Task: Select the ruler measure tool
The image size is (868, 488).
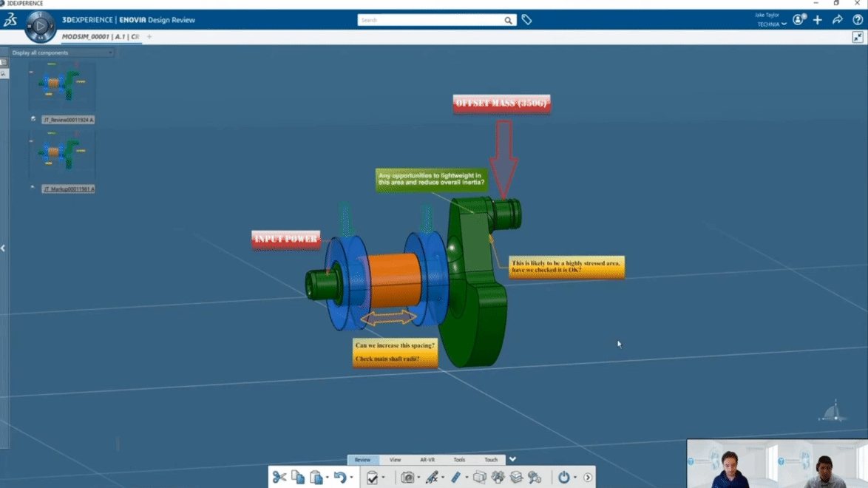Action: coord(456,478)
